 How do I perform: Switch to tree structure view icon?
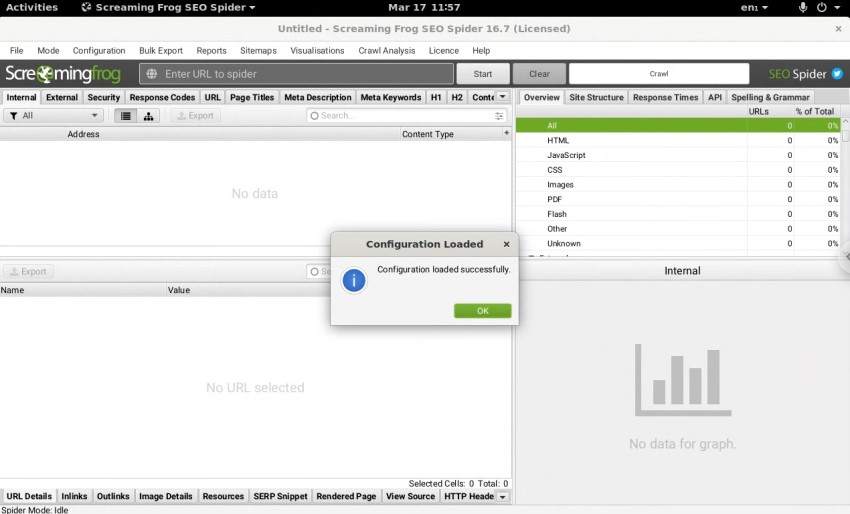coord(149,116)
